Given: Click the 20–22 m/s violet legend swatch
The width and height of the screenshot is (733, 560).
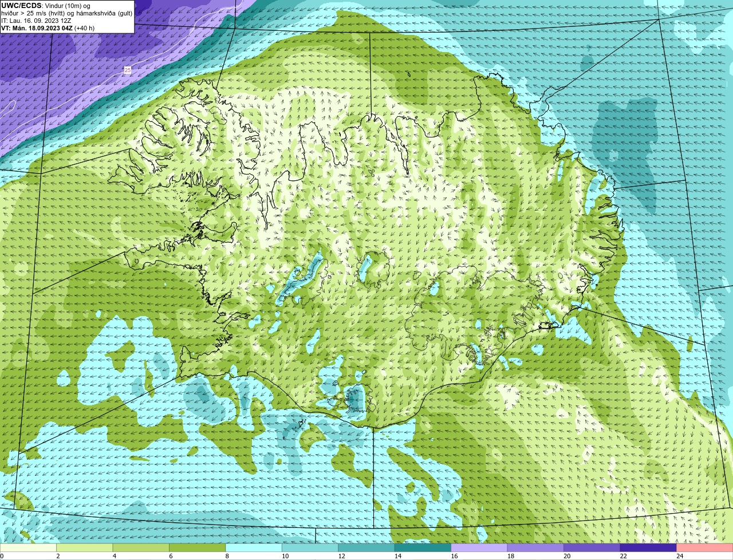Looking at the screenshot, I should pos(592,547).
